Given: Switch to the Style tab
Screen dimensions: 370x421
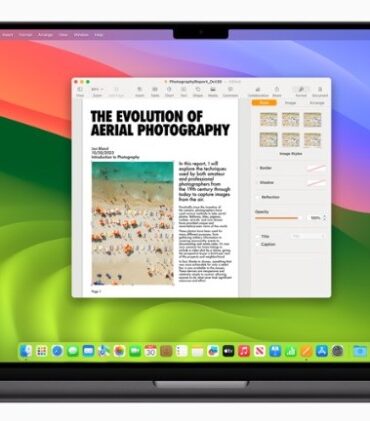Looking at the screenshot, I should pos(264,103).
